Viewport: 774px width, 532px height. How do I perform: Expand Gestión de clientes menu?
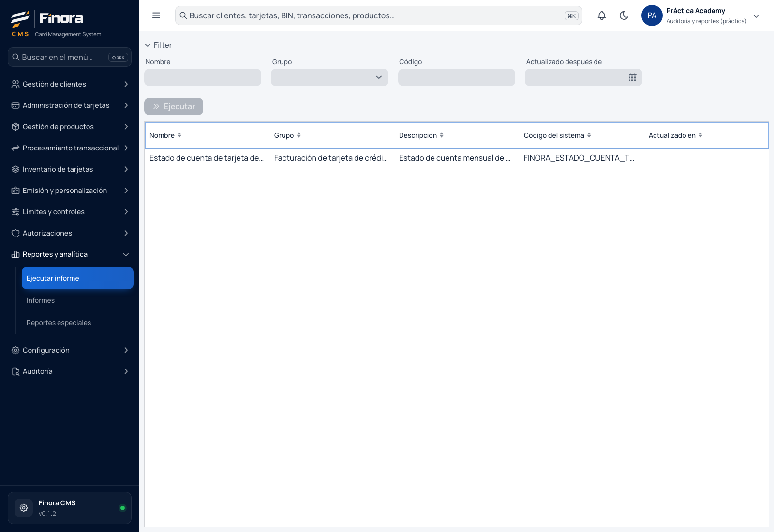70,84
